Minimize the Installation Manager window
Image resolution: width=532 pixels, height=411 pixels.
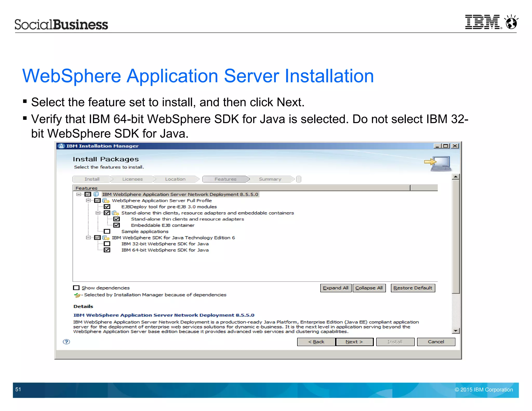click(437, 146)
